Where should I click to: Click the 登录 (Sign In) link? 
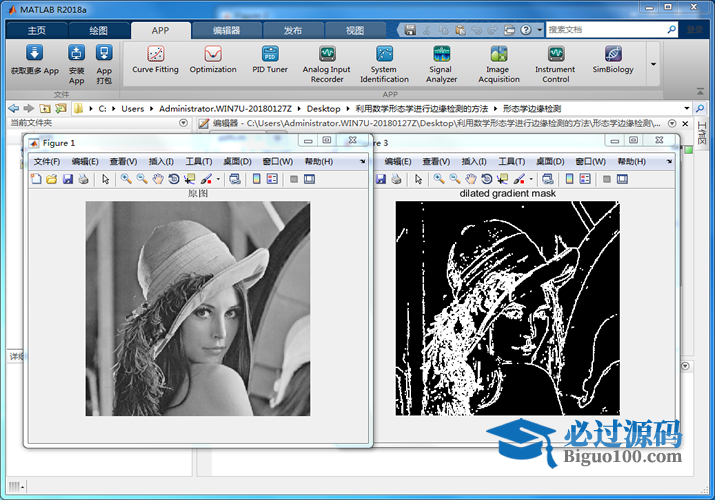(x=694, y=30)
